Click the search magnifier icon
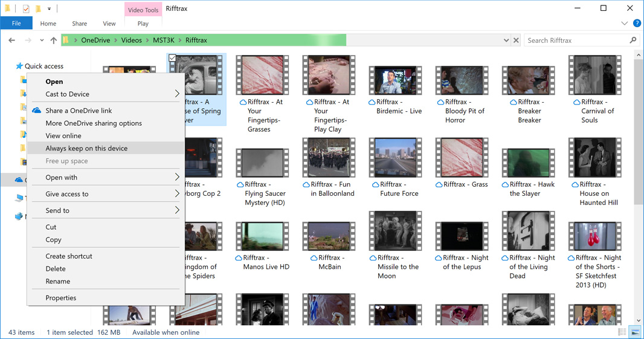Image resolution: width=644 pixels, height=339 pixels. (x=633, y=40)
